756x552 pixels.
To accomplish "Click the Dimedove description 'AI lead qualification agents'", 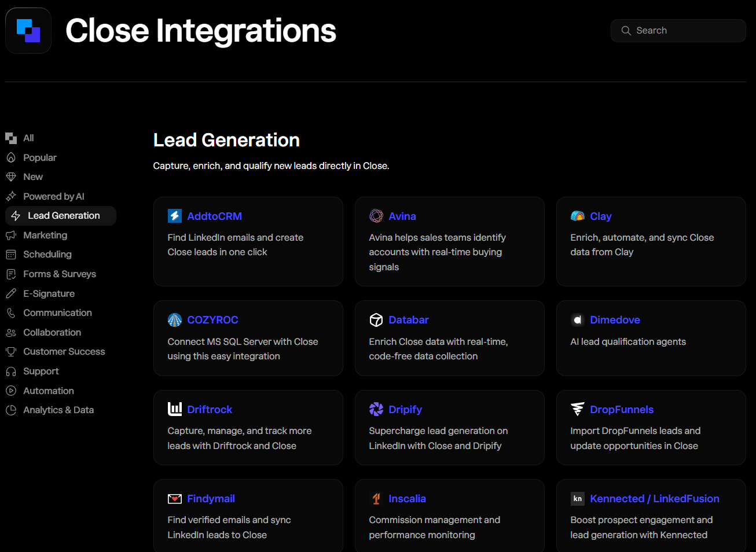I will click(628, 342).
